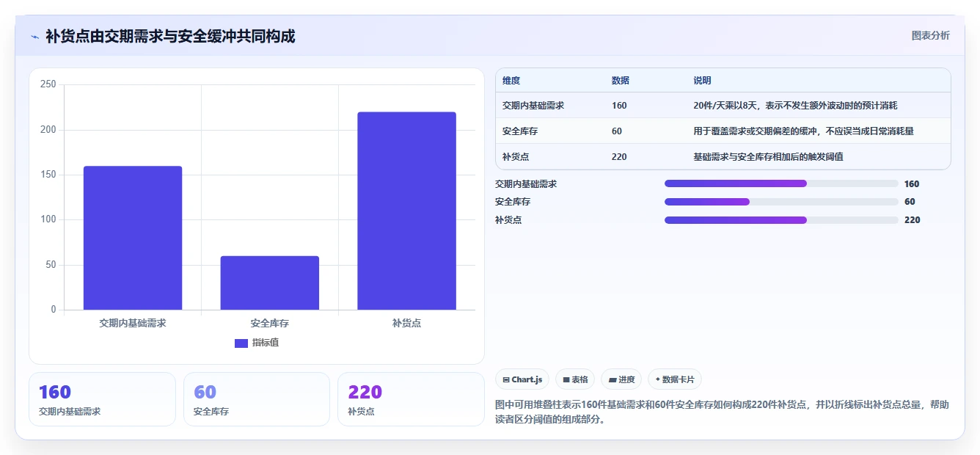
Task: Select the 数据卡片 tag chip
Action: tap(675, 379)
